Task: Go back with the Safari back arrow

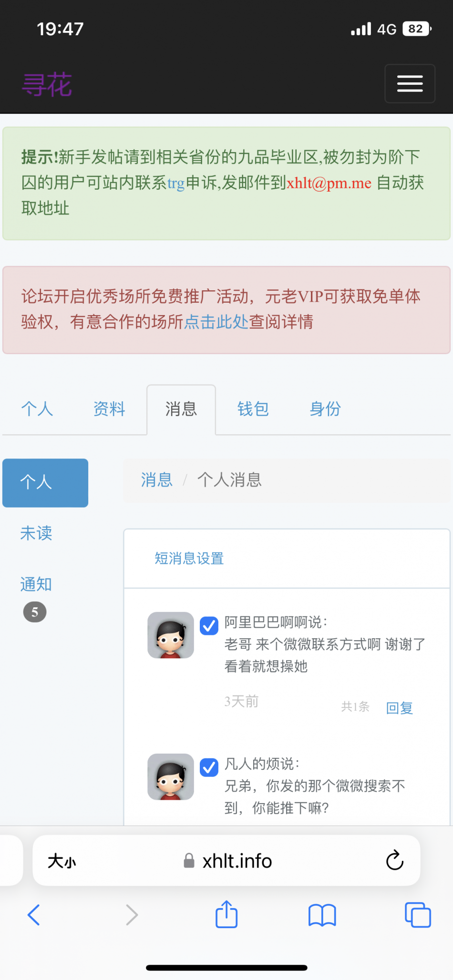Action: pos(34,915)
